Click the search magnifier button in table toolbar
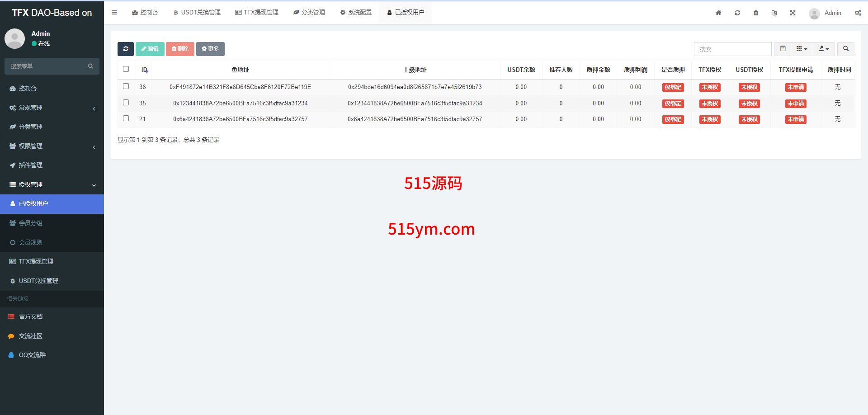This screenshot has width=868, height=415. [x=845, y=49]
